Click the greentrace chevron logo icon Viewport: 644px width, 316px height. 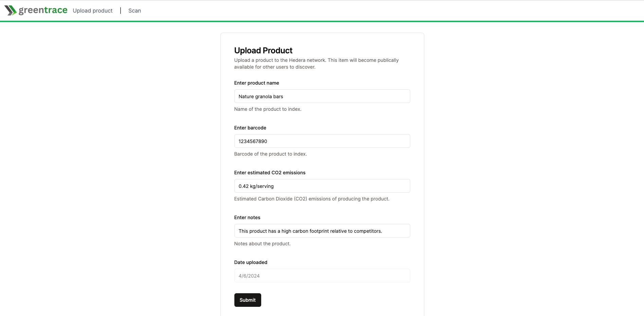coord(11,11)
